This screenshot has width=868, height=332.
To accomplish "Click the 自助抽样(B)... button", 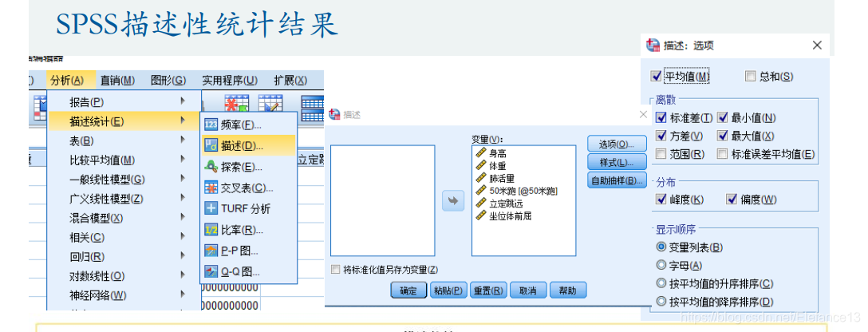I will pos(617,180).
